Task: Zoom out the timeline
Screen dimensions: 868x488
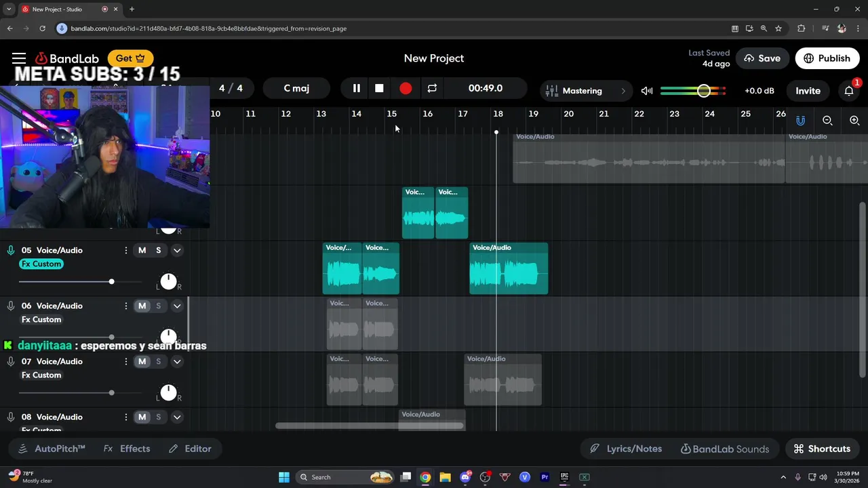Action: tap(827, 121)
